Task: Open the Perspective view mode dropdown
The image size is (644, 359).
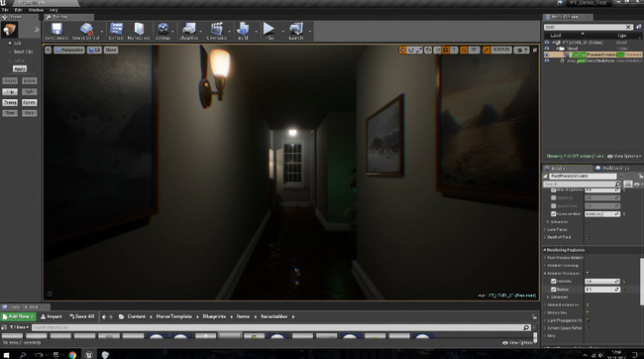Action: [x=69, y=50]
